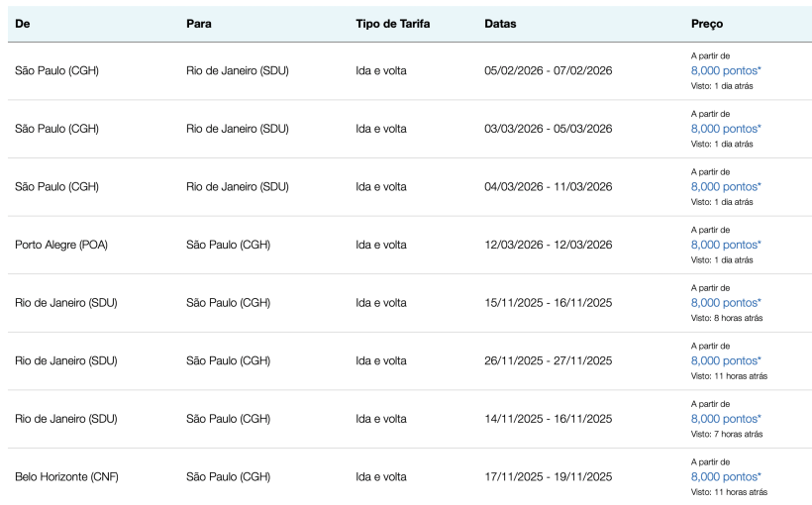812x505 pixels.
Task: Open the 8,000 pontos offer for 03/03/2026 - 05/03/2026
Action: tap(725, 129)
